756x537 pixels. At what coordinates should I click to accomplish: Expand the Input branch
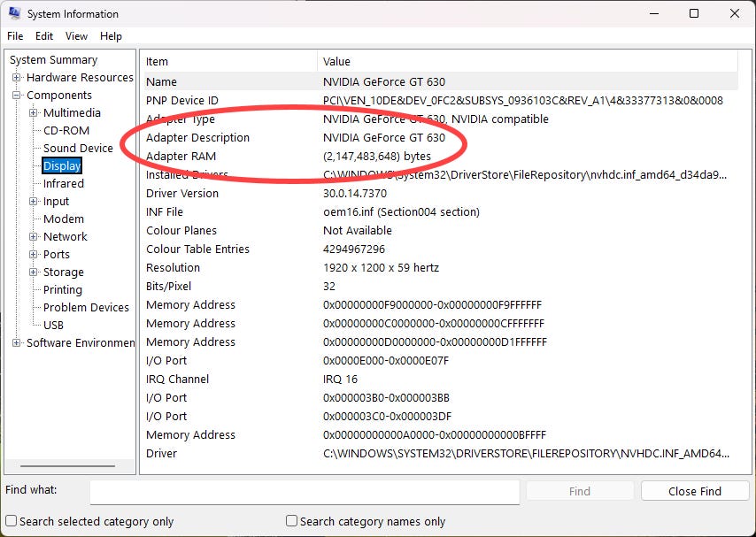[x=34, y=201]
